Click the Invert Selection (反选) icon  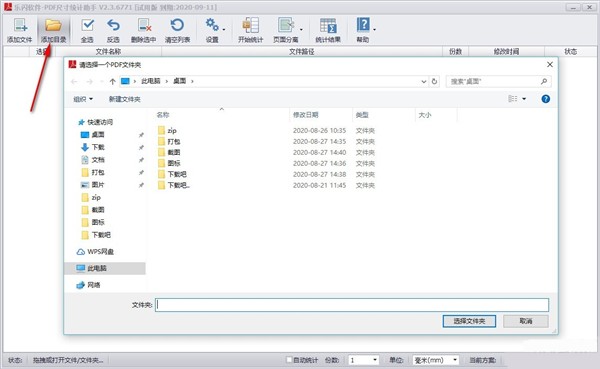pyautogui.click(x=113, y=25)
